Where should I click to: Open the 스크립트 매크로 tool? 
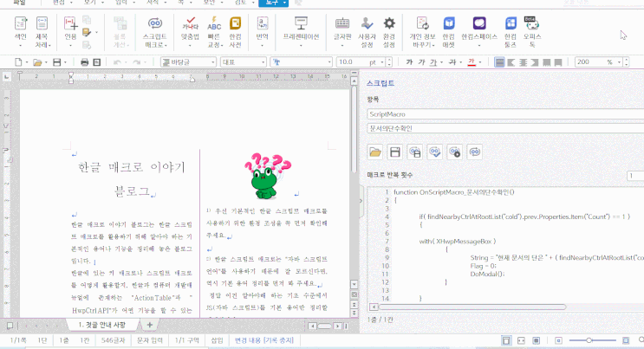pos(155,32)
